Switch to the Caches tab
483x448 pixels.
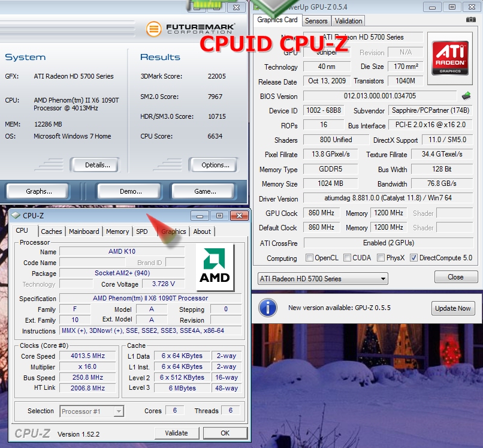(52, 231)
